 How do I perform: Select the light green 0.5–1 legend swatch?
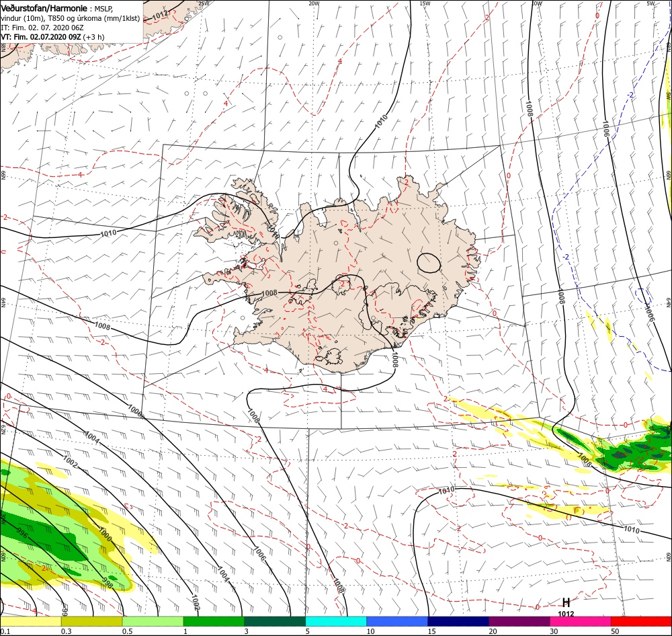click(x=153, y=621)
